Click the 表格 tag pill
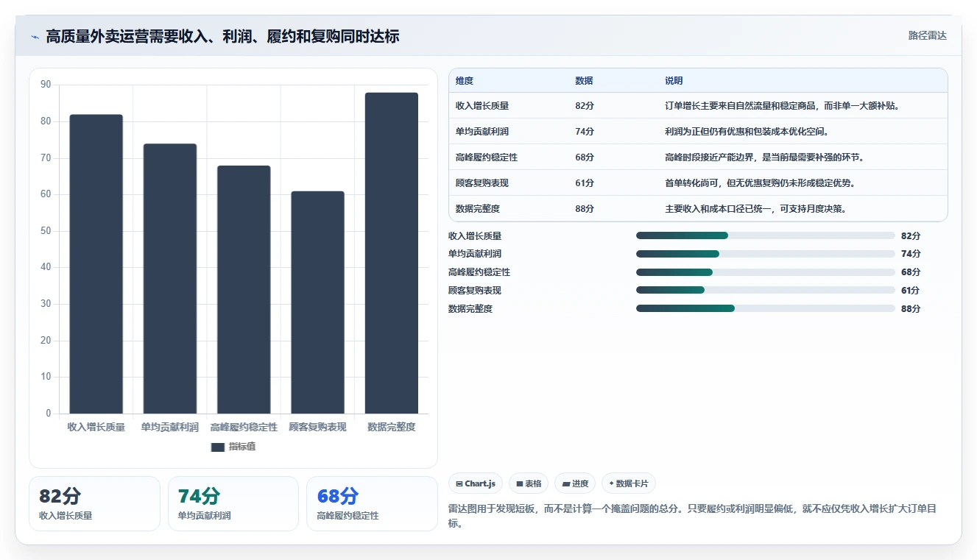Screen dimensions: 977x560 [529, 483]
